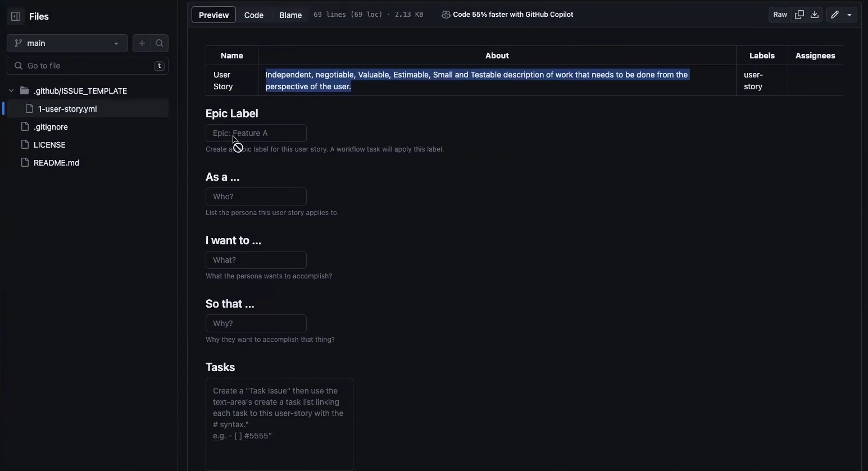
Task: Open the .gitignore file
Action: point(51,127)
